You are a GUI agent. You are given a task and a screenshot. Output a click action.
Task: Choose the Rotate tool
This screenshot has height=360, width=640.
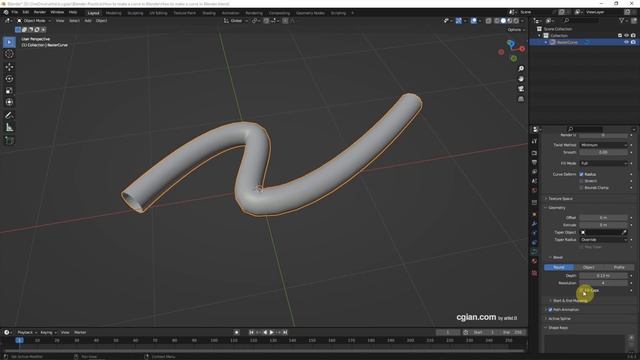coord(9,78)
